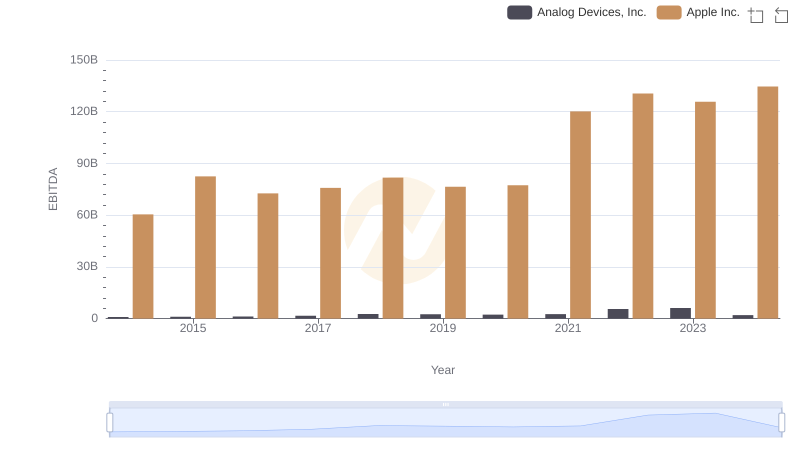Click the zoom reset icon
The width and height of the screenshot is (800, 461).
[781, 15]
